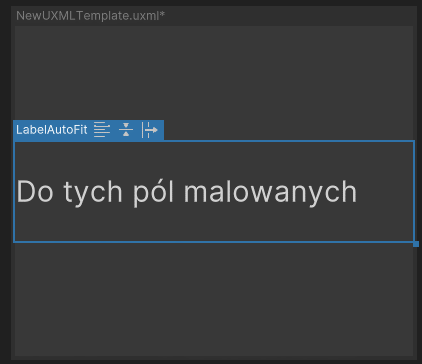Click the horizontal size arrow icon in header
422x364 pixels.
click(x=150, y=130)
